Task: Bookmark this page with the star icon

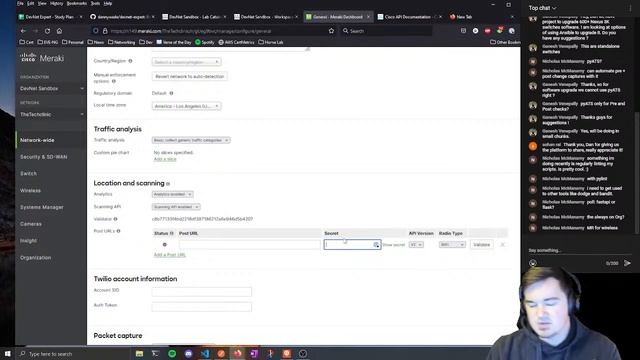Action: 331,31
